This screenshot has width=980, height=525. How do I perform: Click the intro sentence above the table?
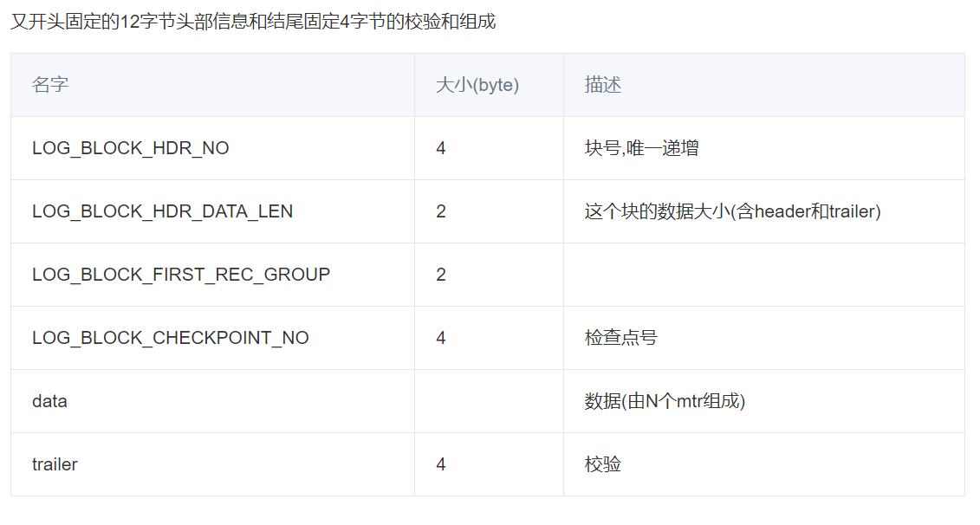coord(253,22)
